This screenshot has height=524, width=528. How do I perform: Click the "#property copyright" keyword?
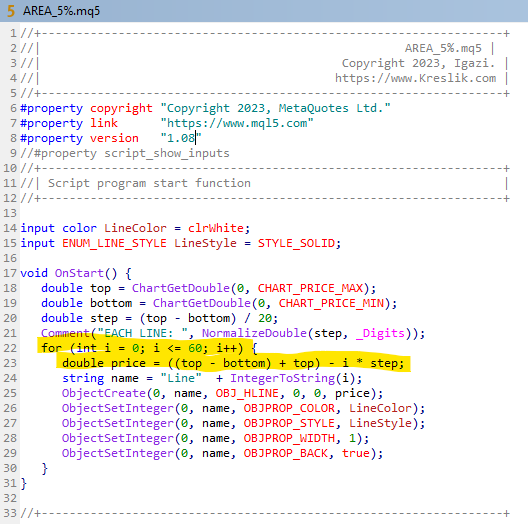(86, 108)
